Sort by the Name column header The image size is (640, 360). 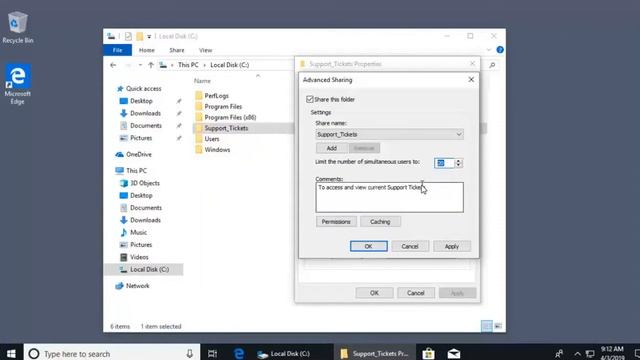click(202, 81)
